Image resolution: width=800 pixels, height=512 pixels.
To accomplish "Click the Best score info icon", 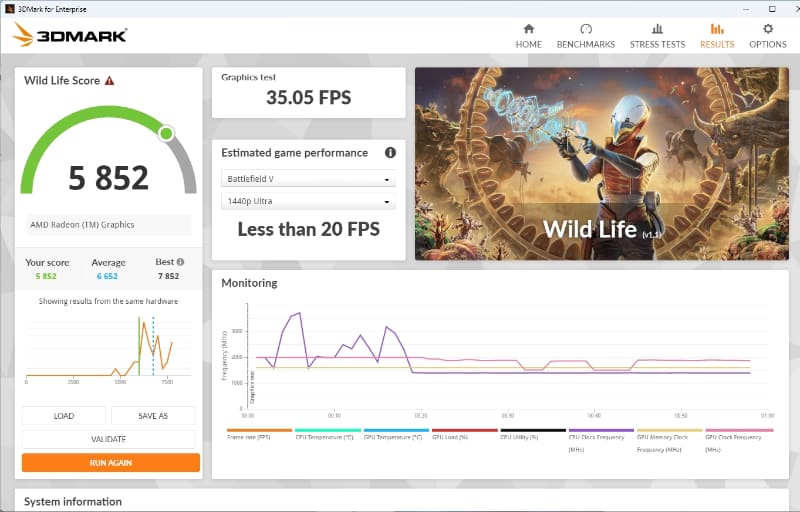I will point(180,262).
